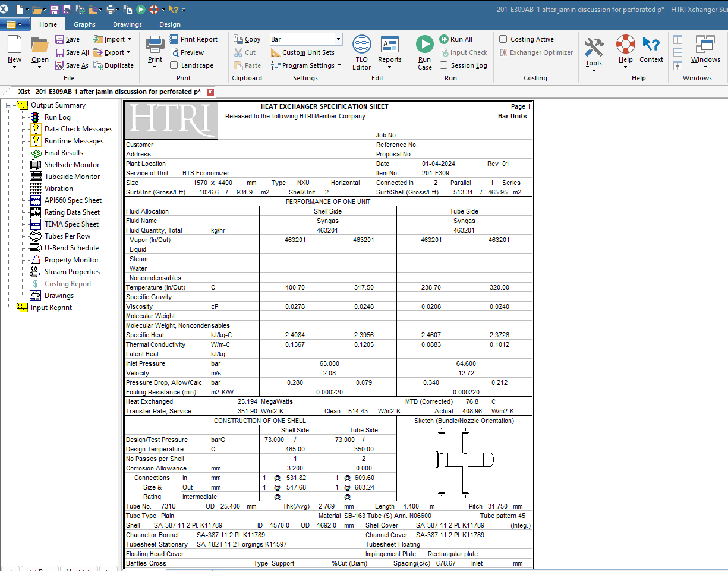Click the Reports ribbon icon
This screenshot has height=571, width=728.
pos(390,44)
